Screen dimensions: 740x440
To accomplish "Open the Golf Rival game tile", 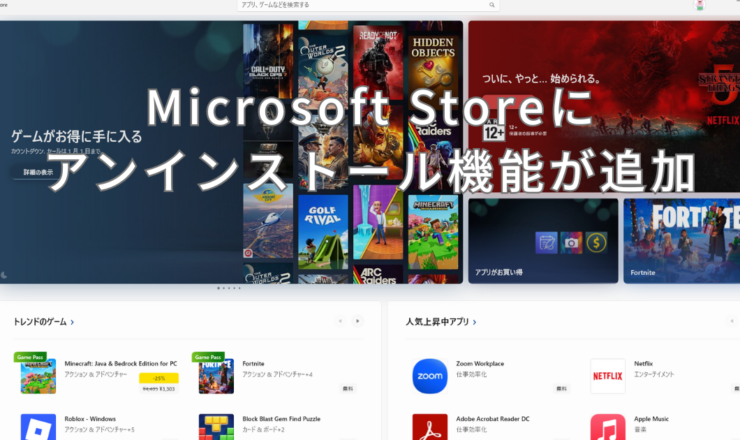I will [323, 232].
